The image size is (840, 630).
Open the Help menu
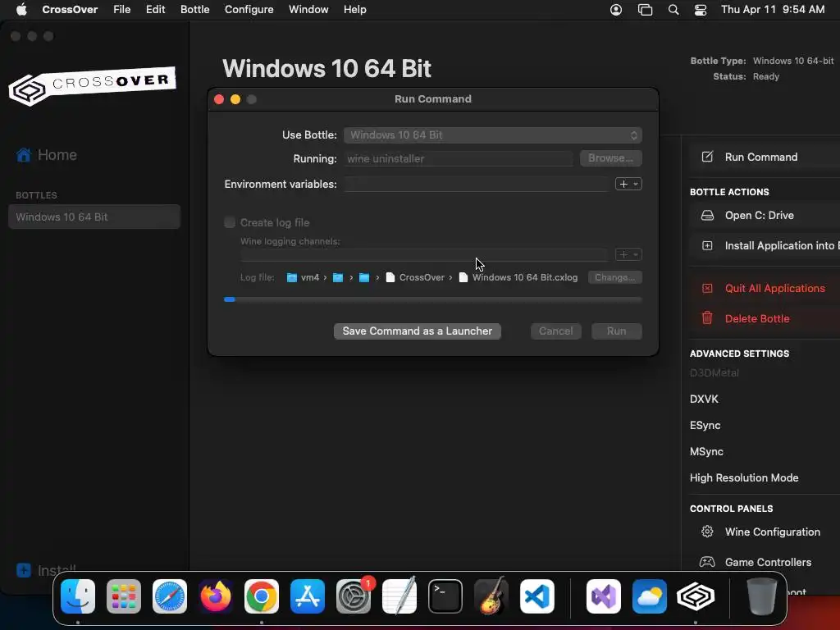tap(354, 10)
